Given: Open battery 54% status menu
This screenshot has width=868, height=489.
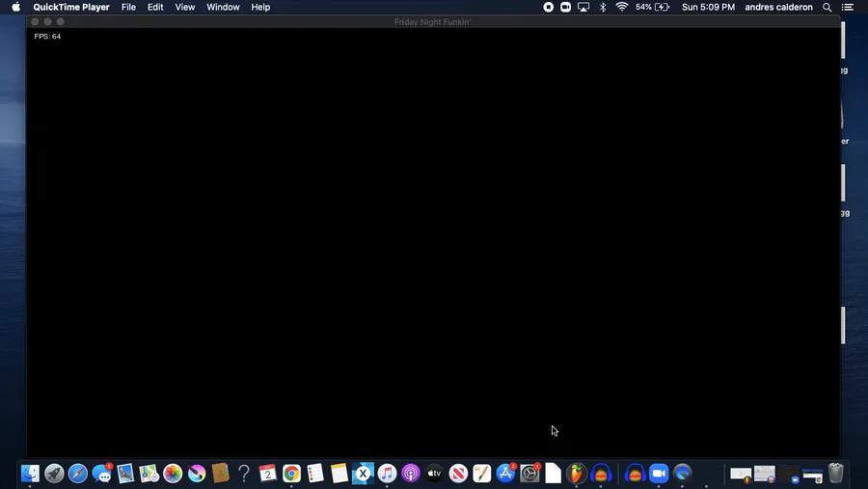Looking at the screenshot, I should (652, 7).
